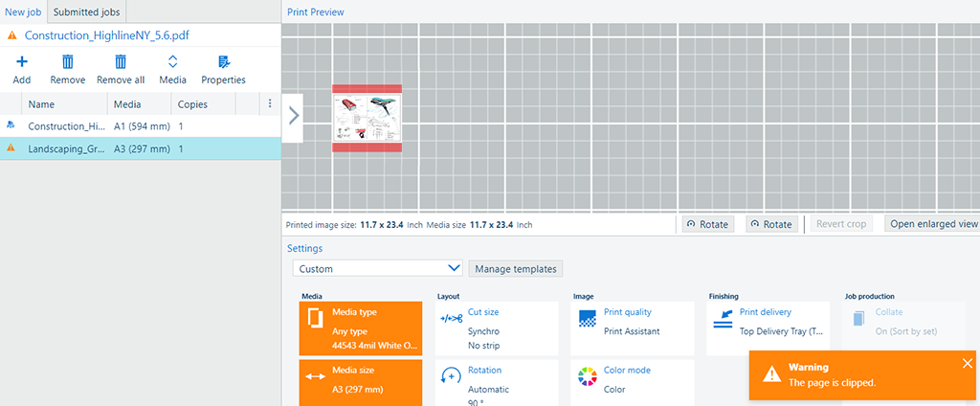Open the Properties icon
This screenshot has height=406, width=980.
223,63
